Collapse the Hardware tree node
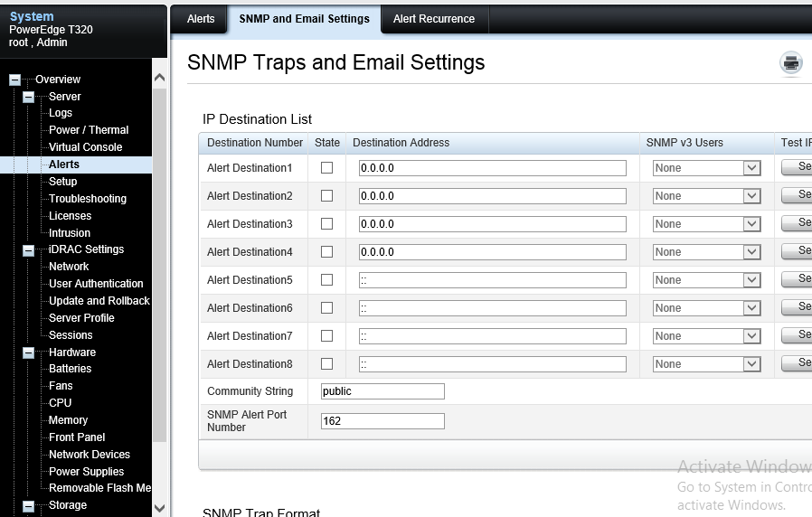The width and height of the screenshot is (812, 517). (28, 352)
